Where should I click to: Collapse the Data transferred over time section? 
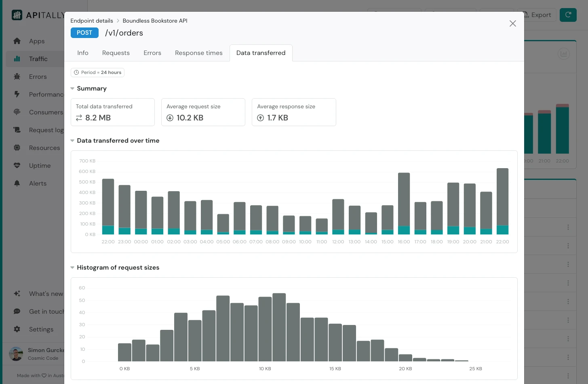click(x=72, y=140)
